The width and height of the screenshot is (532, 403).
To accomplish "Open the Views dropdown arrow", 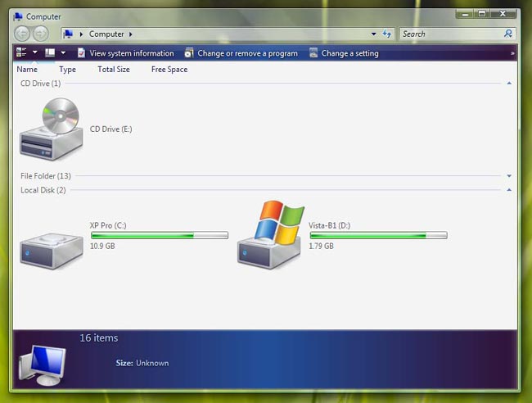I will pos(63,53).
